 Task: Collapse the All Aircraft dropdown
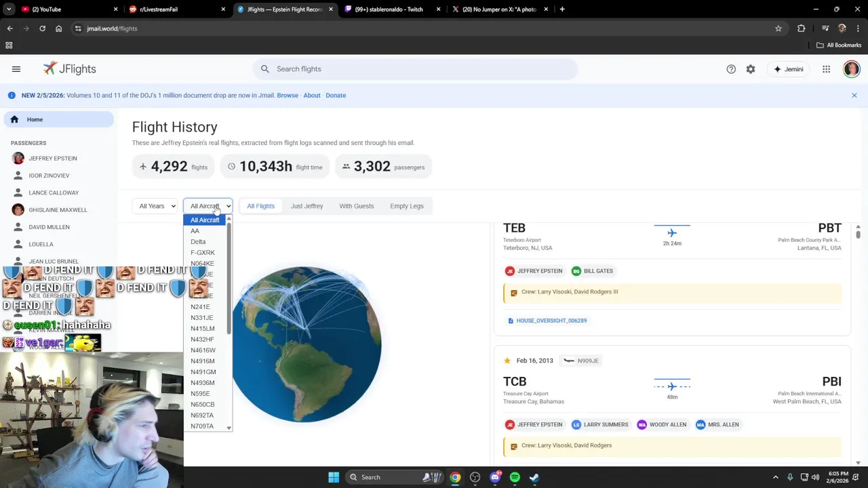208,206
